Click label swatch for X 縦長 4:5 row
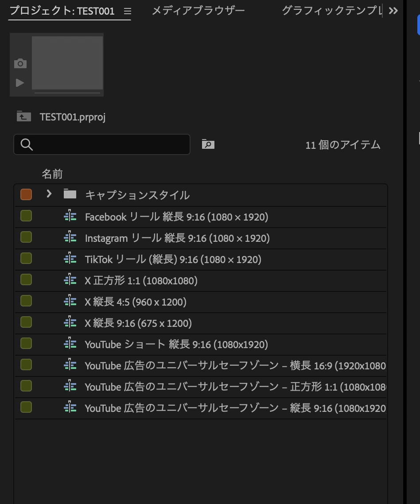Screen dimensions: 420x504 click(x=26, y=301)
